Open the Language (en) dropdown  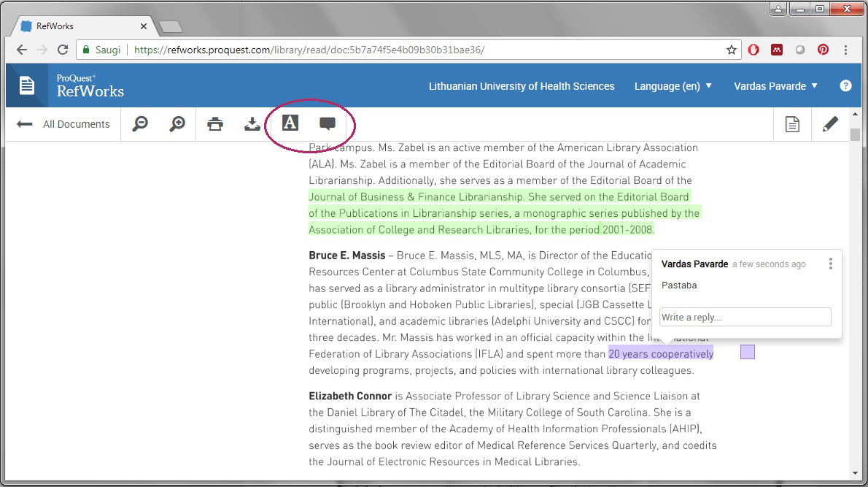(x=673, y=86)
